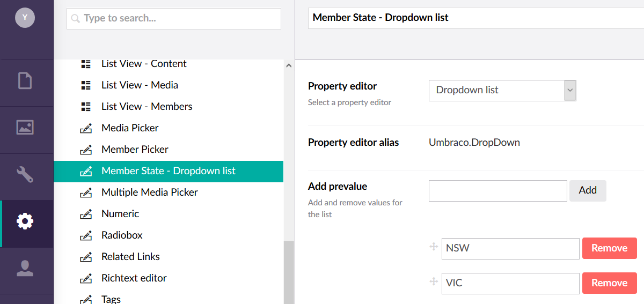644x304 pixels.
Task: Remove the NSW prevalue
Action: click(x=610, y=248)
